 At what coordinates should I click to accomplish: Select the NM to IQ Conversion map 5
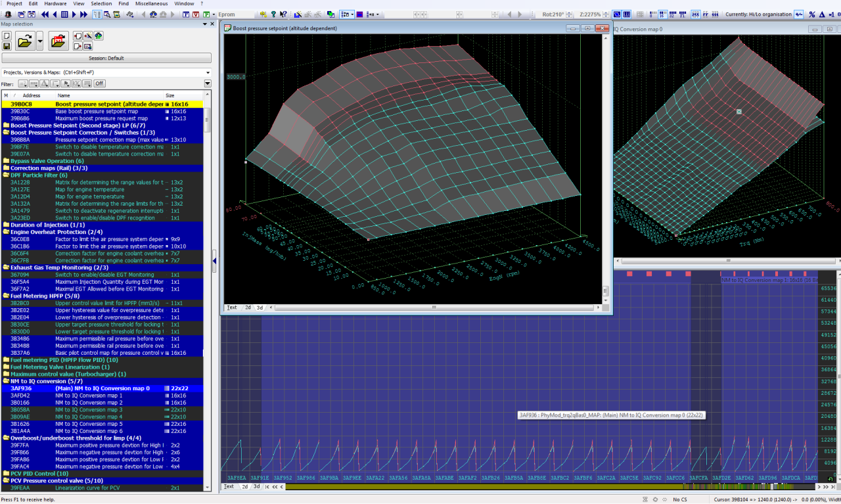(x=89, y=424)
